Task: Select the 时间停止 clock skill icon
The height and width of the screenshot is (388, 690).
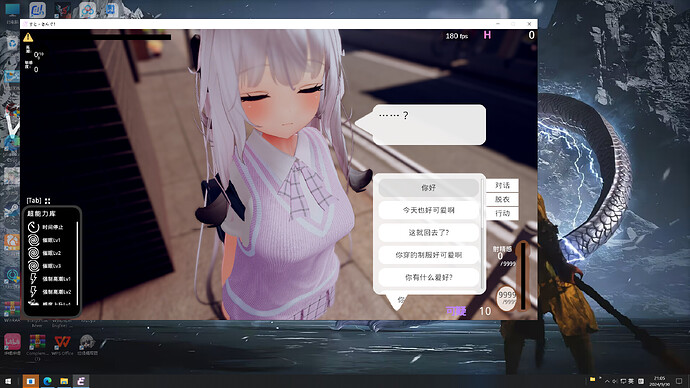Action: (x=33, y=227)
